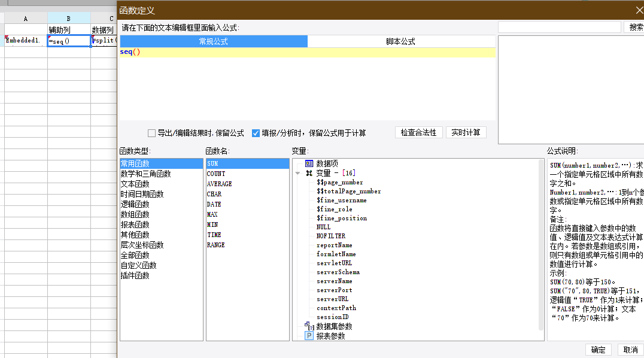Select the reportName variable
This screenshot has width=644, height=358.
335,245
